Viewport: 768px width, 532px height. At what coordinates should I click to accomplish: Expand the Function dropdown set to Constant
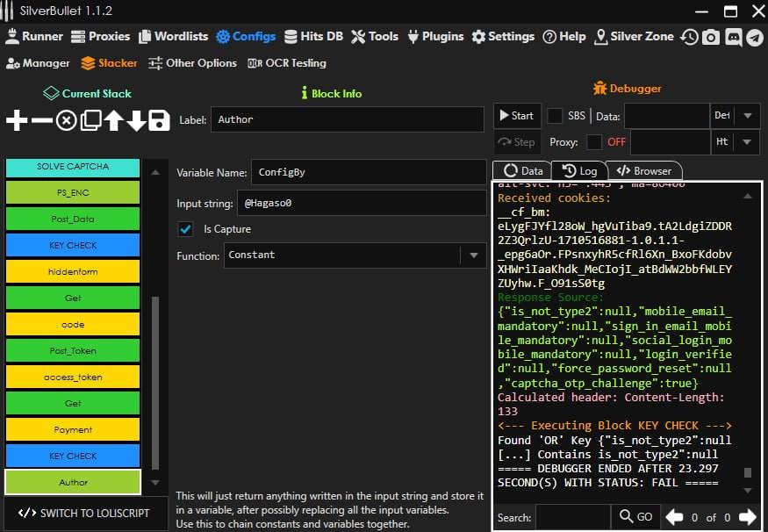pyautogui.click(x=473, y=255)
